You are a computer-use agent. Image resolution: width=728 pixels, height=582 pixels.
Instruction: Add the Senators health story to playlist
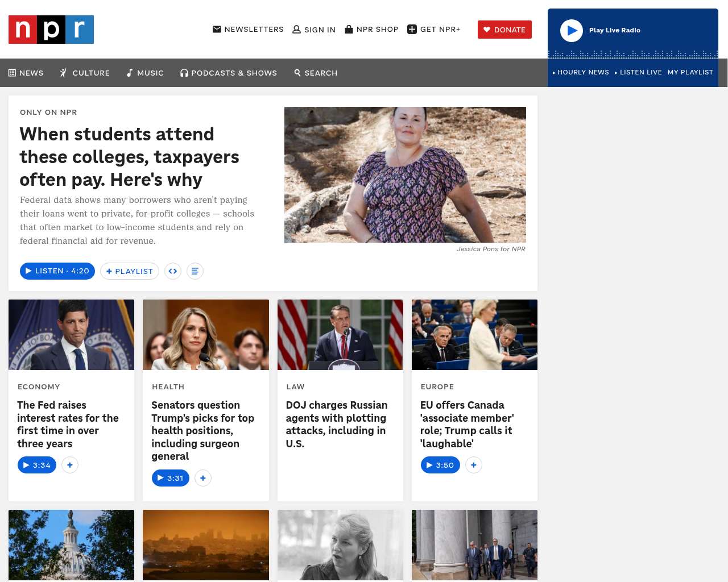(203, 478)
